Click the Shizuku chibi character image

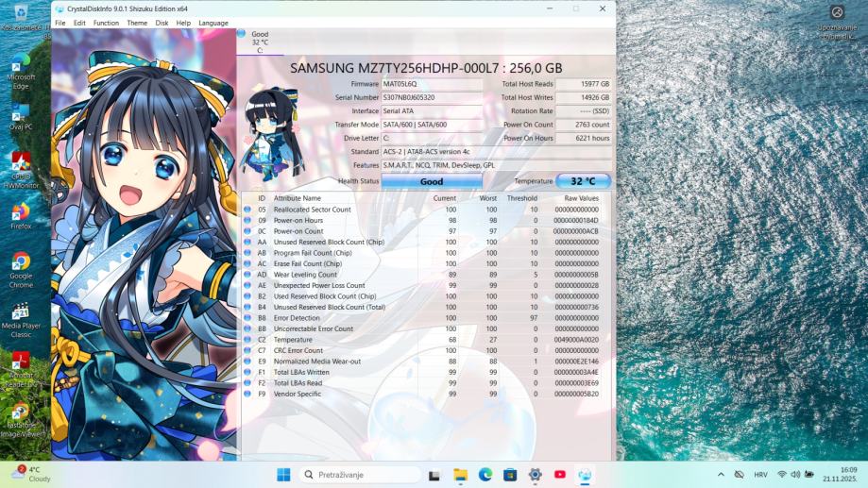271,132
